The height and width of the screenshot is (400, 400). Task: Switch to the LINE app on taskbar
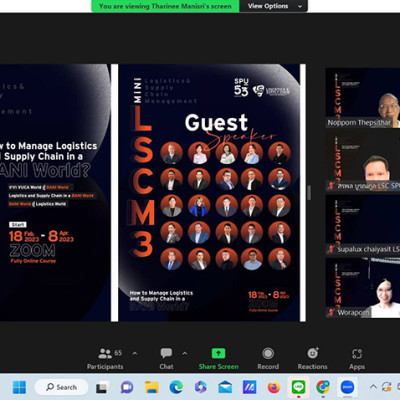(x=298, y=387)
